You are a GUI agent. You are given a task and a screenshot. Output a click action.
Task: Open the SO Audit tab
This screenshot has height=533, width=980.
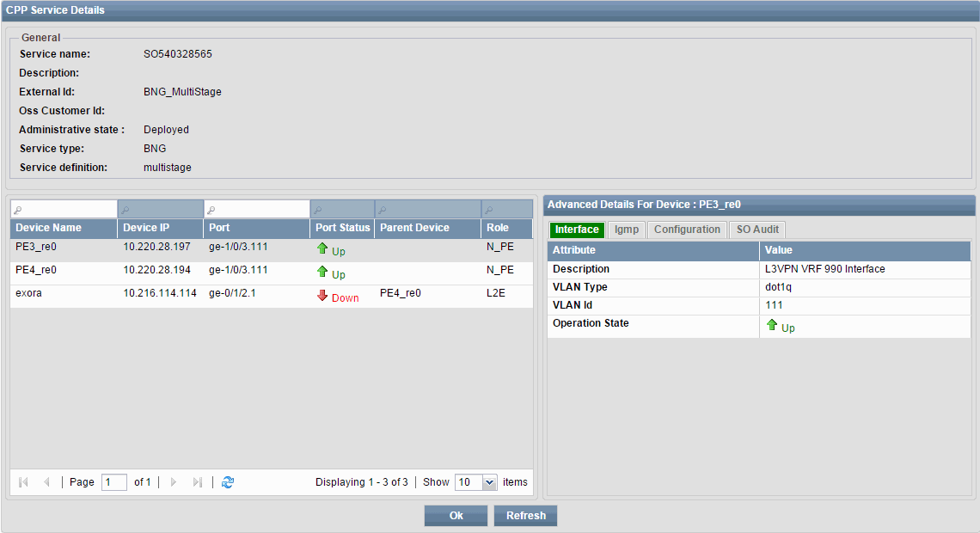(756, 230)
